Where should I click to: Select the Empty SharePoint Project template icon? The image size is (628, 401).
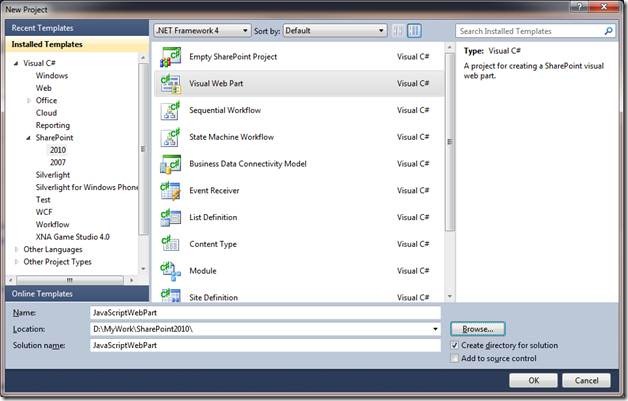pos(170,56)
